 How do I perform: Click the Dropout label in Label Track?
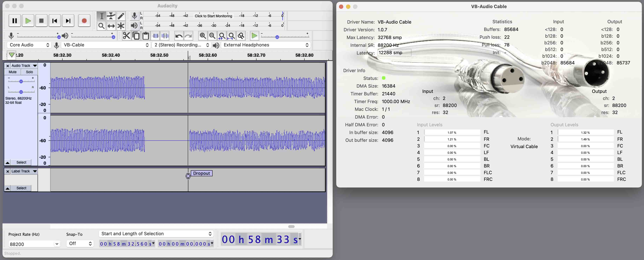click(x=201, y=173)
